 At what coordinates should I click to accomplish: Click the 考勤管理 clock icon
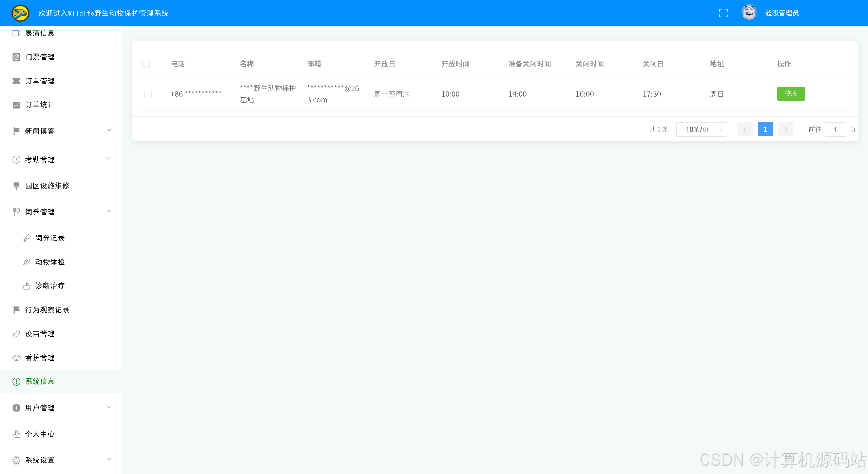click(x=16, y=160)
